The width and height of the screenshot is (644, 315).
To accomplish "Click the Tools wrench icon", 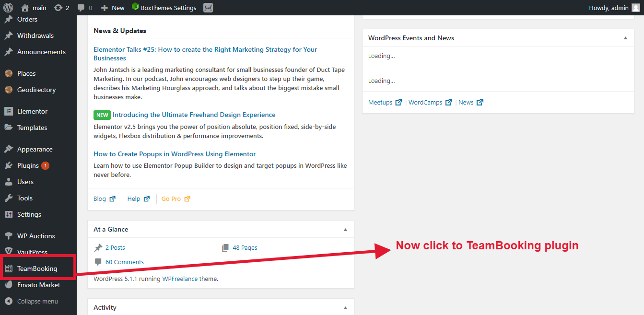I will click(x=9, y=198).
